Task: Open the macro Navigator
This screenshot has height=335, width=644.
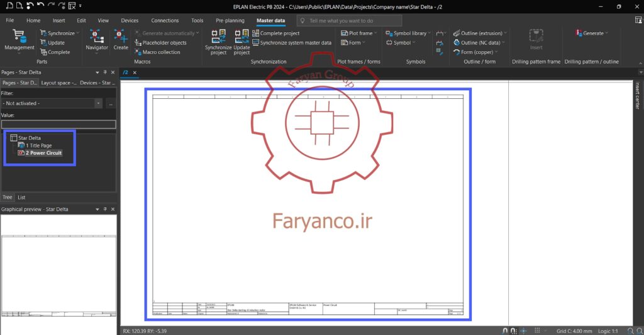Action: click(96, 40)
